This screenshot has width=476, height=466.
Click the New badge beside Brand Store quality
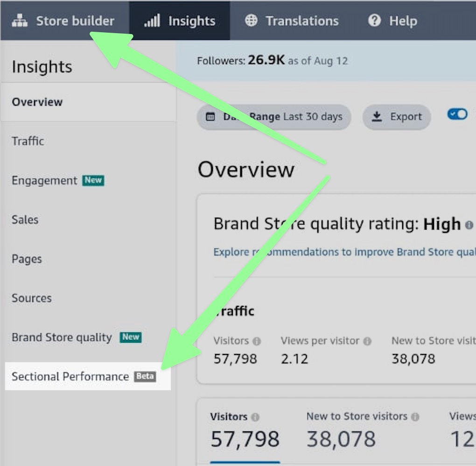[x=131, y=337]
